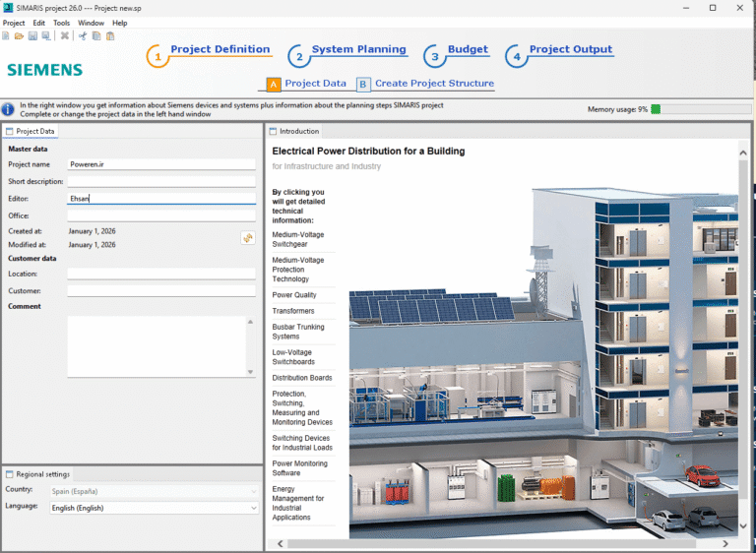Viewport: 756px width, 553px height.
Task: Open Medium-Voltage Protection Technology information
Action: [298, 270]
